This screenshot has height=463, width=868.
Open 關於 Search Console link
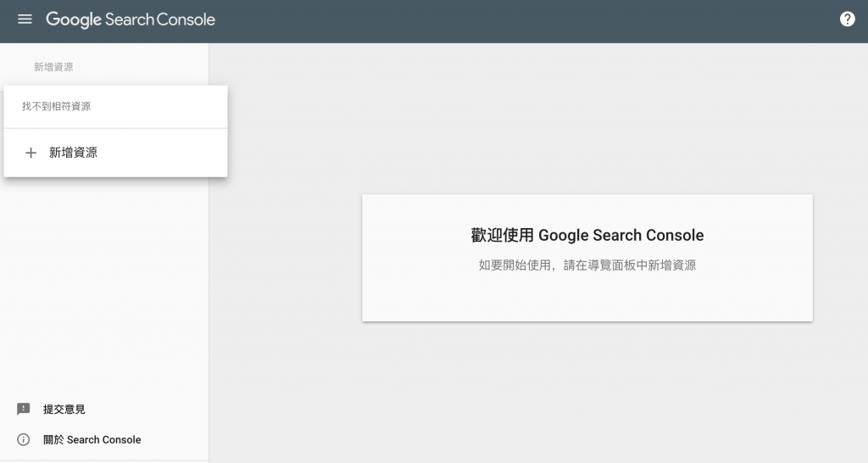(92, 440)
